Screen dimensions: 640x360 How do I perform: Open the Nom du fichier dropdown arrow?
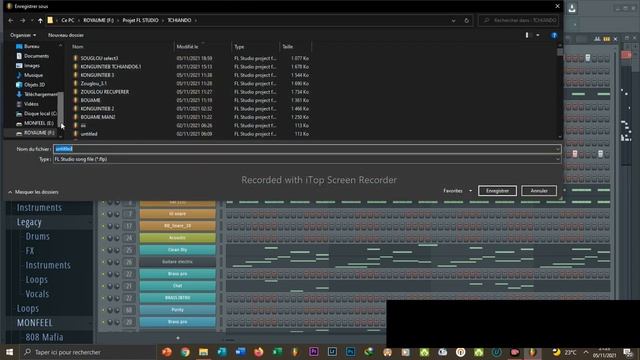[x=558, y=149]
